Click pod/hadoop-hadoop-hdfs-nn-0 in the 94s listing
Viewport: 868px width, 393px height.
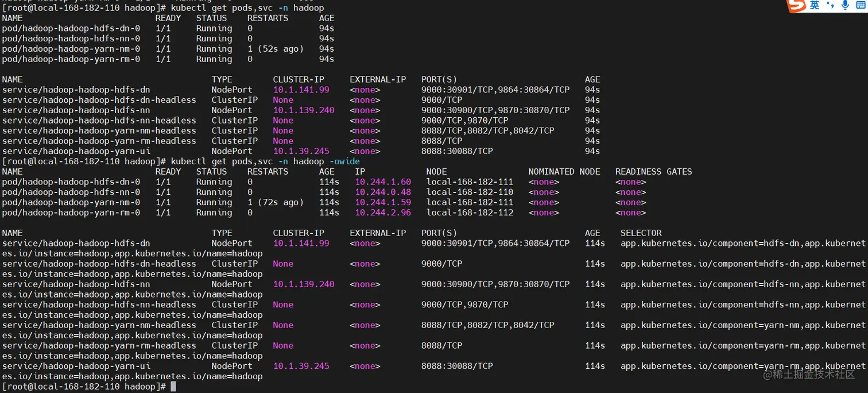71,38
